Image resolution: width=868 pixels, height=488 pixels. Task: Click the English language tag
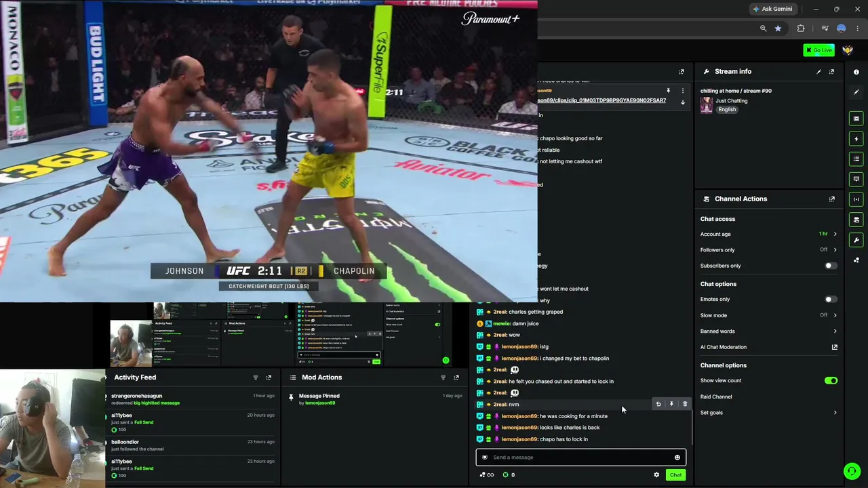727,110
